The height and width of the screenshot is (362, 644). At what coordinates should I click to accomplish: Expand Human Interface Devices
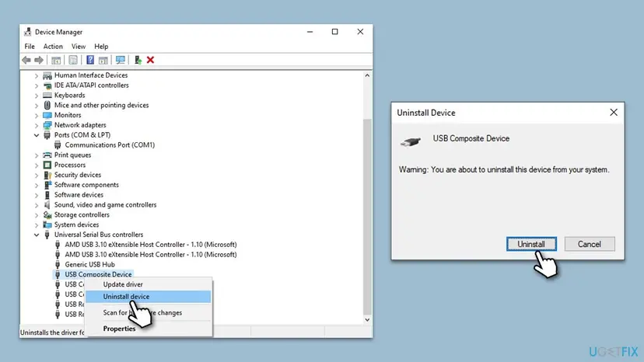pyautogui.click(x=37, y=75)
